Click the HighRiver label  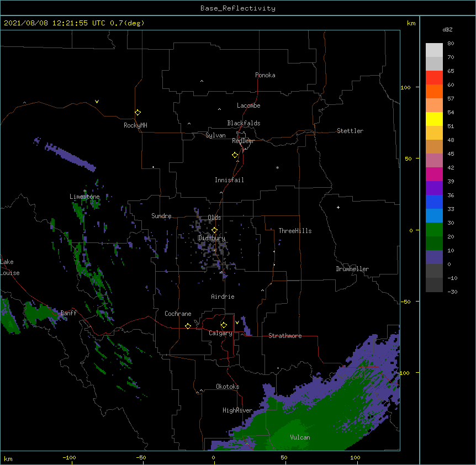point(237,410)
